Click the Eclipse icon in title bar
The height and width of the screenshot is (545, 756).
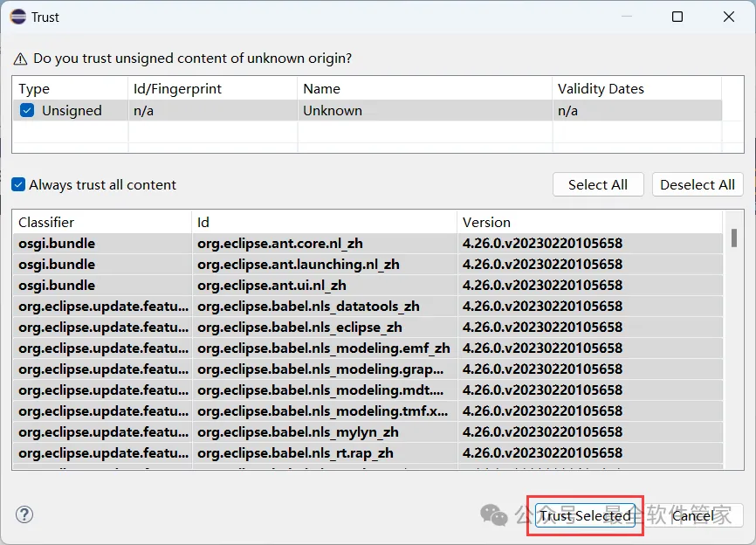click(x=17, y=17)
